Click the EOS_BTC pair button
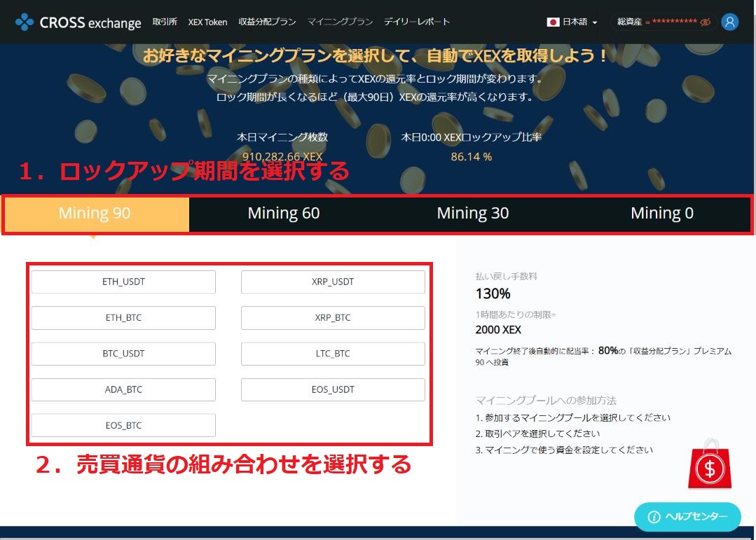Screen dimensions: 756x540 [123, 425]
